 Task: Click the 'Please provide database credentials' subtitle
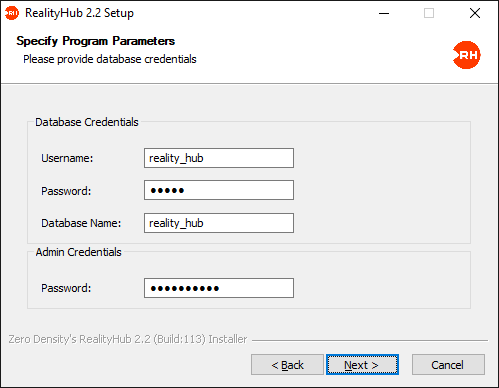click(x=110, y=59)
